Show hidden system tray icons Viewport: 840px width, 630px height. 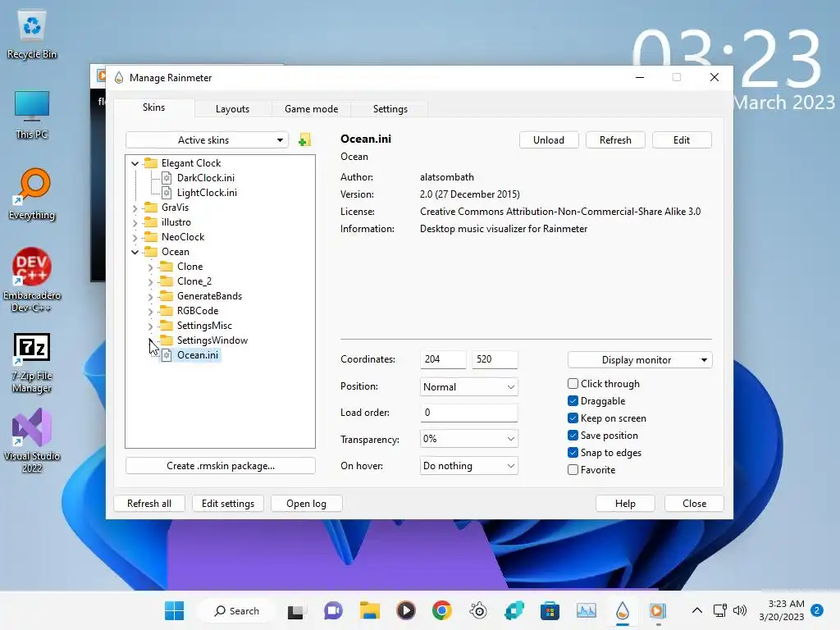[697, 610]
